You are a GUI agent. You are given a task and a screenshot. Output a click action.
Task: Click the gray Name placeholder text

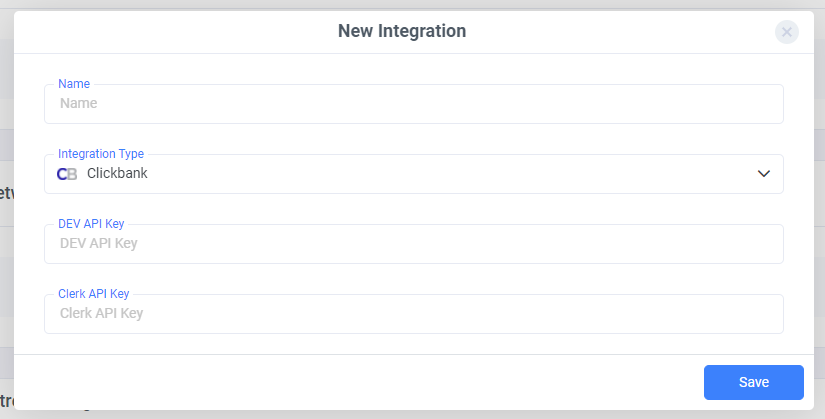click(x=78, y=103)
